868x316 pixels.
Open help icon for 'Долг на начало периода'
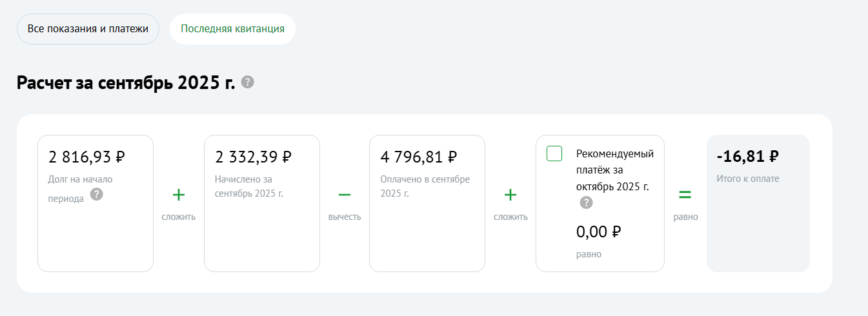[96, 194]
